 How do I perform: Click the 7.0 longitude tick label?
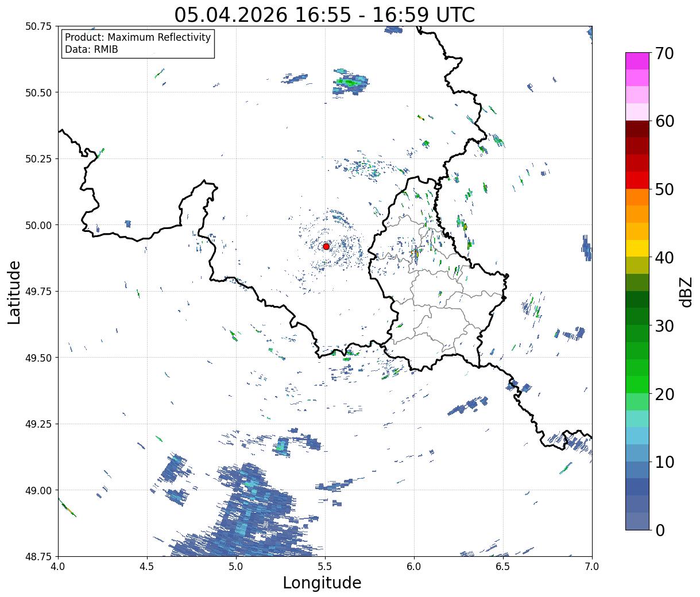592,566
